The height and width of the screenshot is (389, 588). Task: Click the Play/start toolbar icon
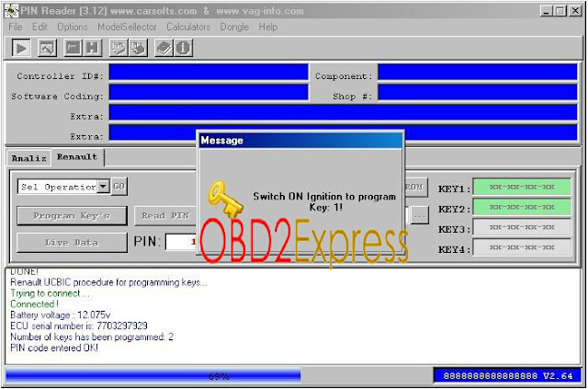(x=21, y=48)
